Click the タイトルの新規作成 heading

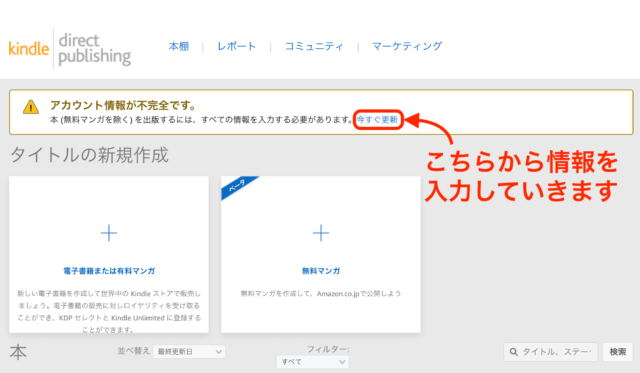pyautogui.click(x=89, y=155)
